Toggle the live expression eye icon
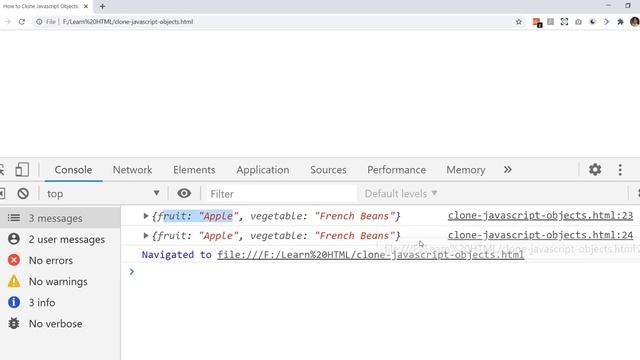This screenshot has height=360, width=640. pos(184,193)
